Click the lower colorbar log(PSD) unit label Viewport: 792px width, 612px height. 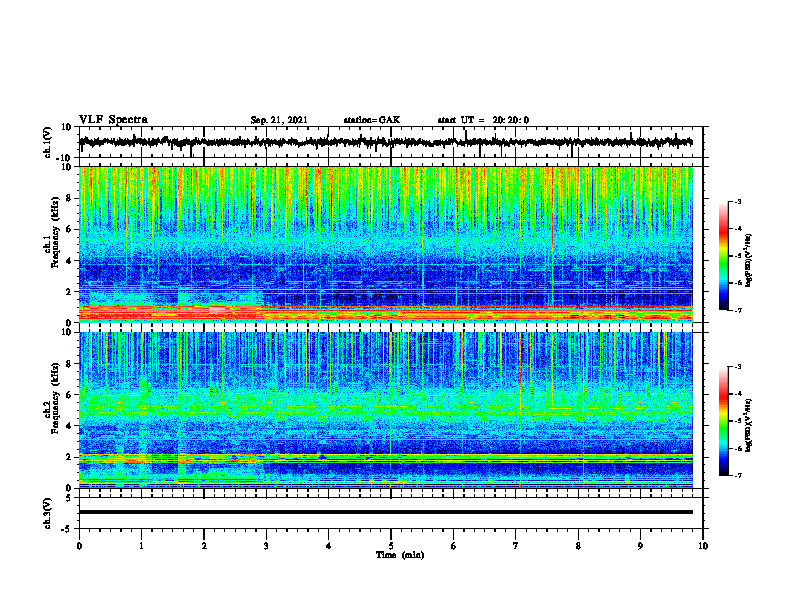tap(749, 425)
